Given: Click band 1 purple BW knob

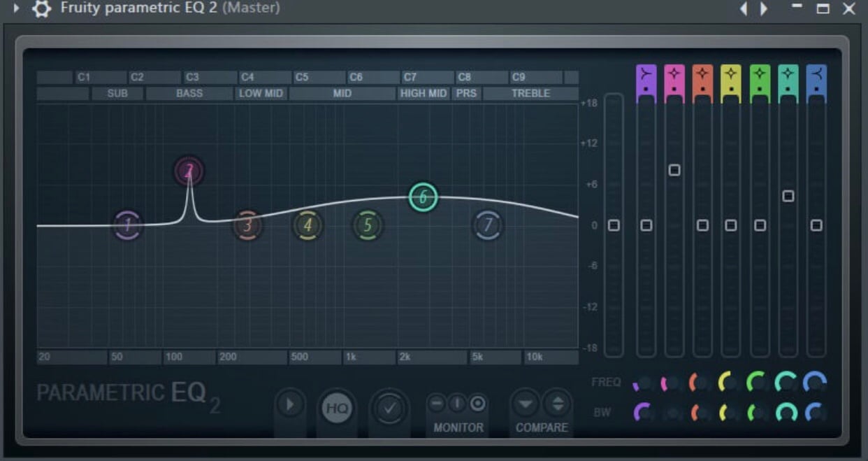Looking at the screenshot, I should tap(645, 413).
